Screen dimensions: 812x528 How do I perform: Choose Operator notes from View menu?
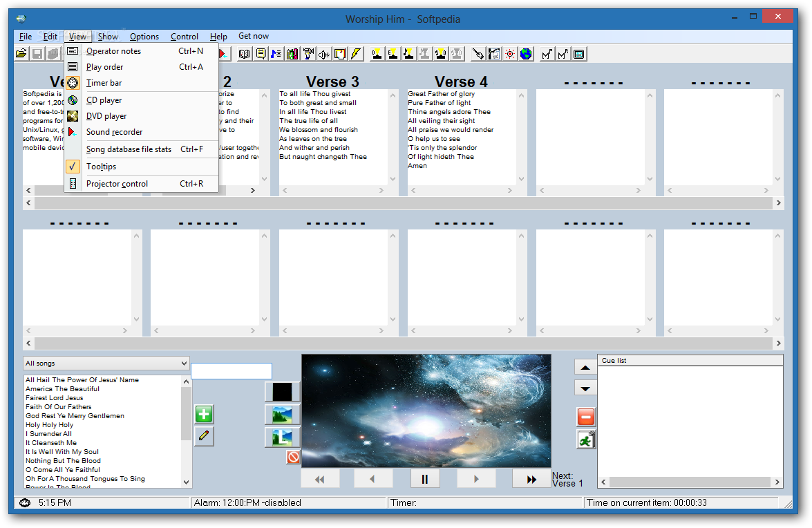pyautogui.click(x=141, y=50)
